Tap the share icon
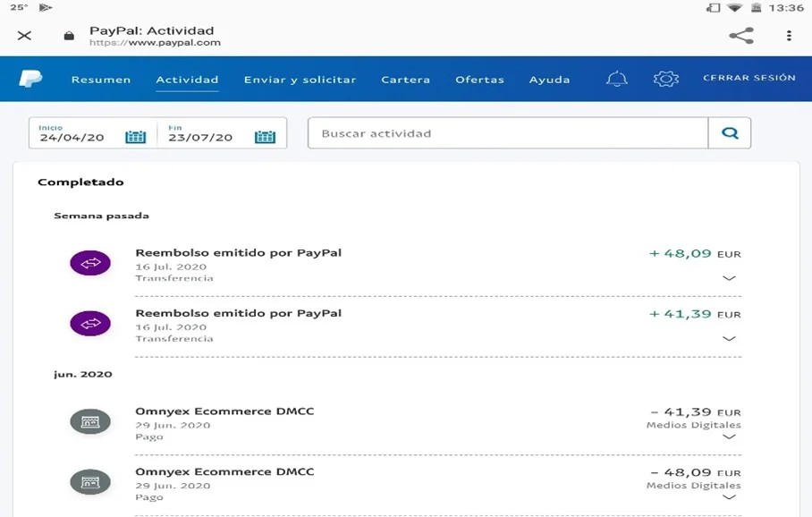 pyautogui.click(x=741, y=36)
